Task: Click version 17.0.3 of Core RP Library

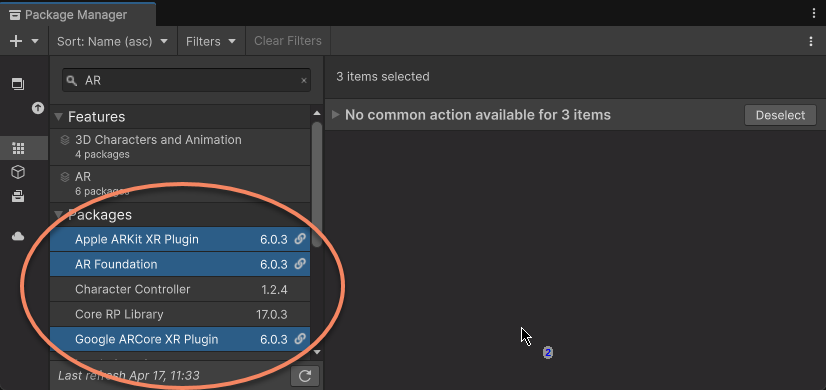Action: [271, 315]
